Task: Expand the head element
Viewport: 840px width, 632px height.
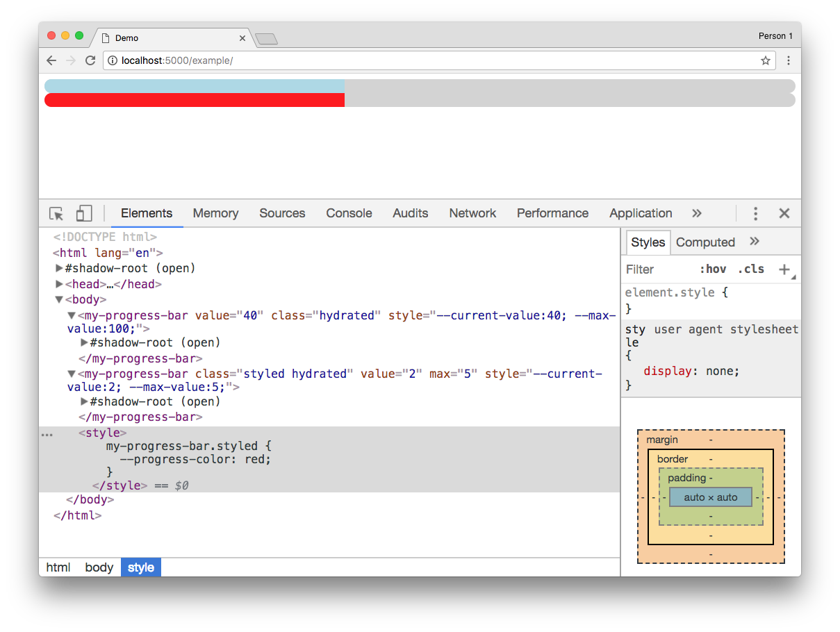Action: [x=59, y=283]
